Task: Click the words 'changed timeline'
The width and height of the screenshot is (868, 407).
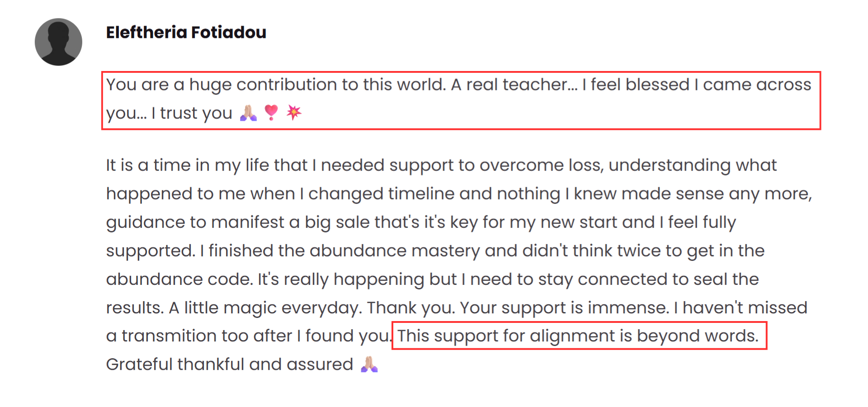Action: [x=382, y=194]
